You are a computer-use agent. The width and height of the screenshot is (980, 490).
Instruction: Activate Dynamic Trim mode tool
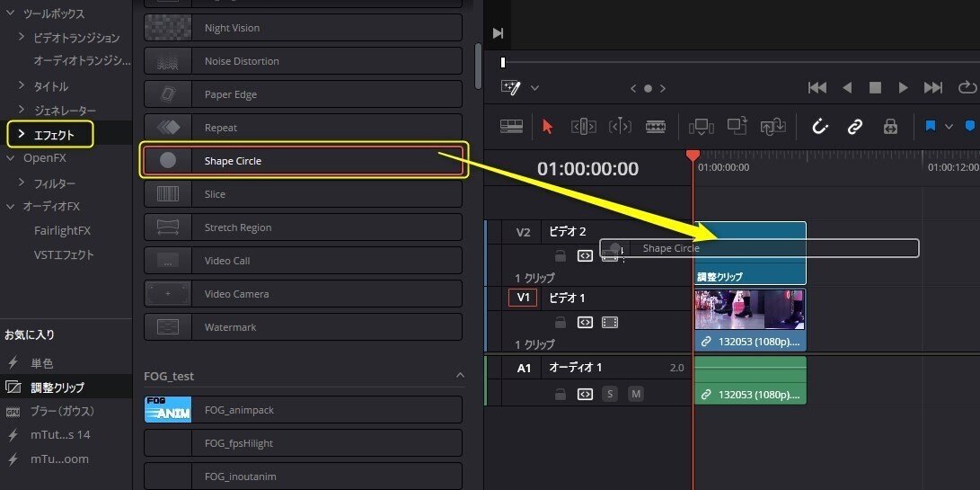coord(620,127)
